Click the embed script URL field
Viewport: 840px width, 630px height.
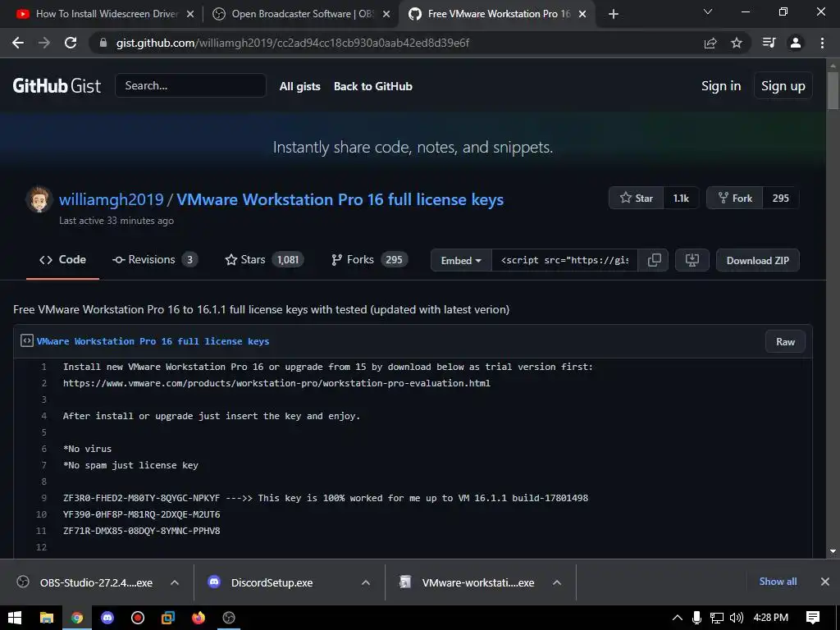point(564,260)
